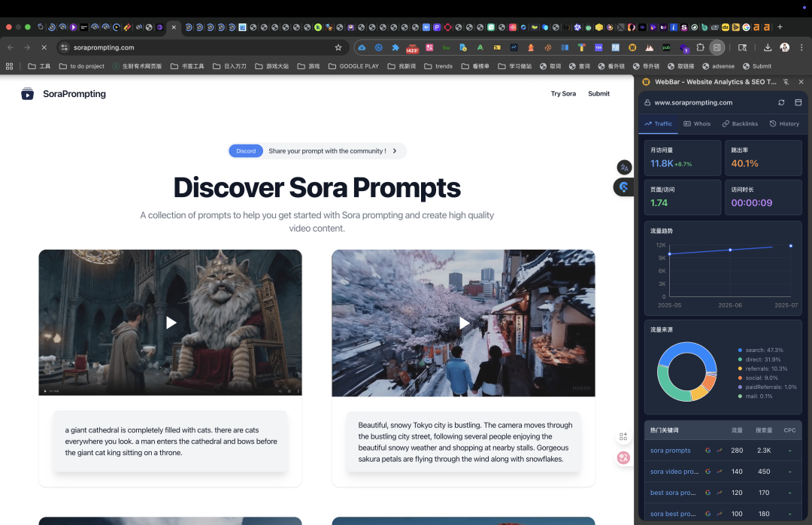Click Google icon in 'sora prompts' row
The image size is (812, 525).
click(708, 451)
